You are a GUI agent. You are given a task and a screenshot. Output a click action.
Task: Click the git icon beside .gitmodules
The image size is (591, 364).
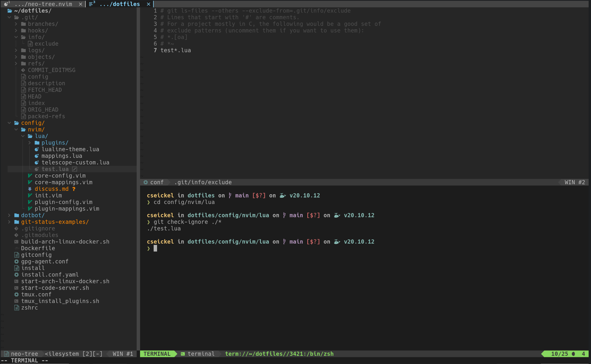16,235
